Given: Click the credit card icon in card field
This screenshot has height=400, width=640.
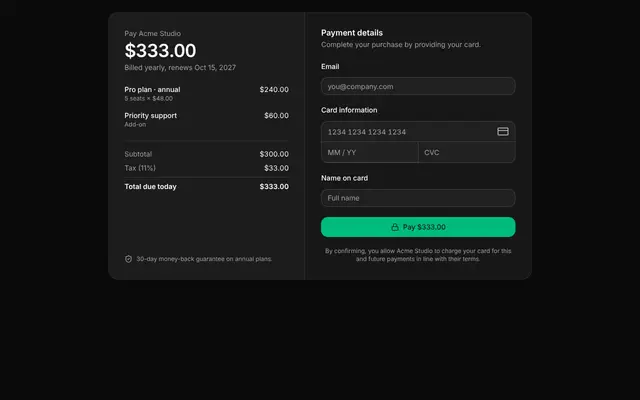Looking at the screenshot, I should (503, 131).
